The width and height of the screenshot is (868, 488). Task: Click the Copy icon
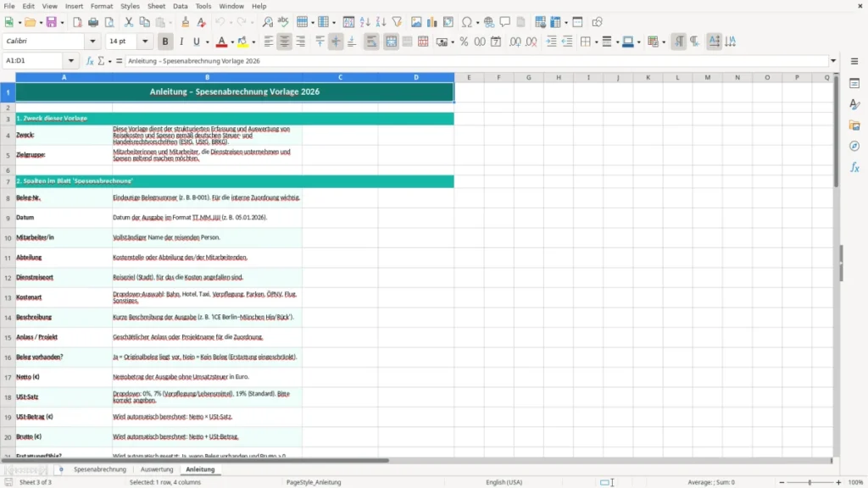144,22
